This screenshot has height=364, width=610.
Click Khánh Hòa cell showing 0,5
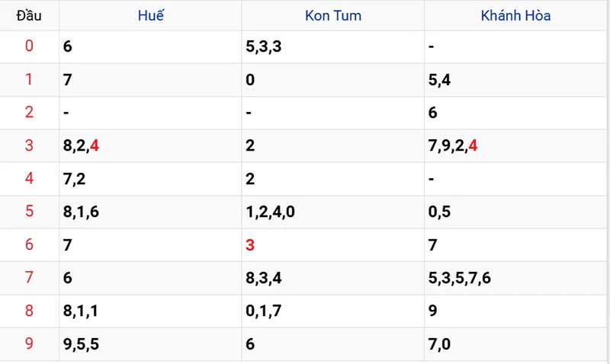pyautogui.click(x=439, y=212)
